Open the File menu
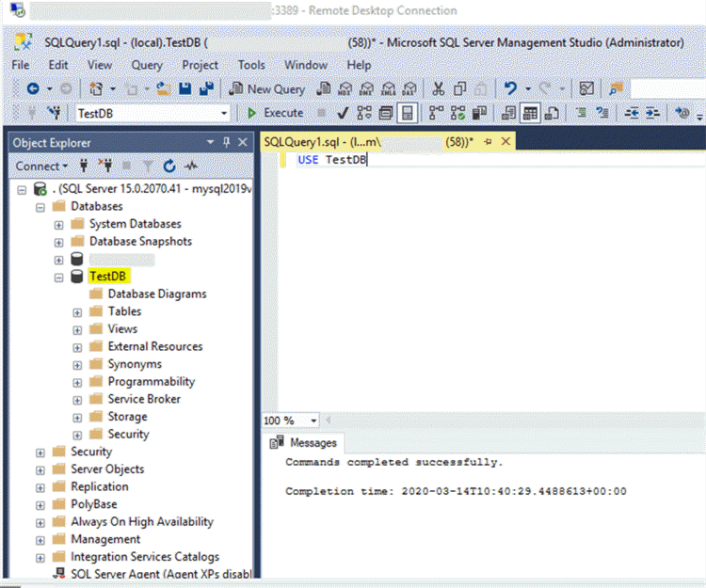This screenshot has height=588, width=706. point(21,65)
